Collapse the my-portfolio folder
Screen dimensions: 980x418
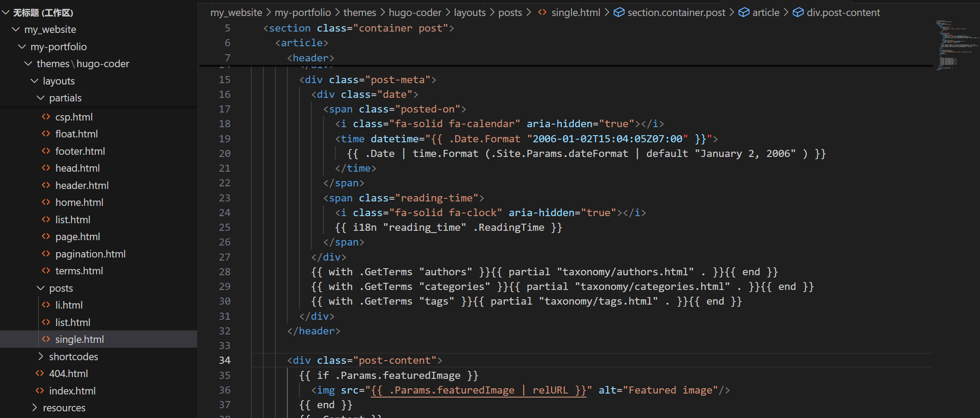[22, 47]
